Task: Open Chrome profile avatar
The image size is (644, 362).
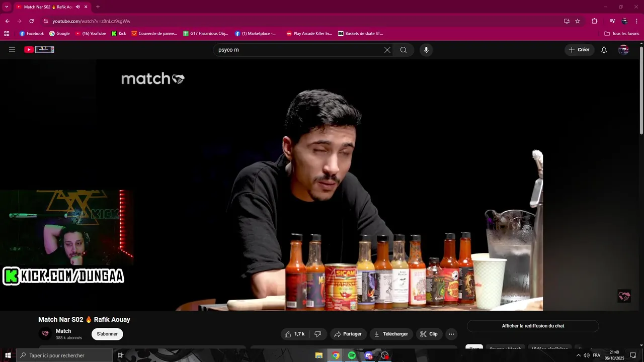Action: (624, 21)
